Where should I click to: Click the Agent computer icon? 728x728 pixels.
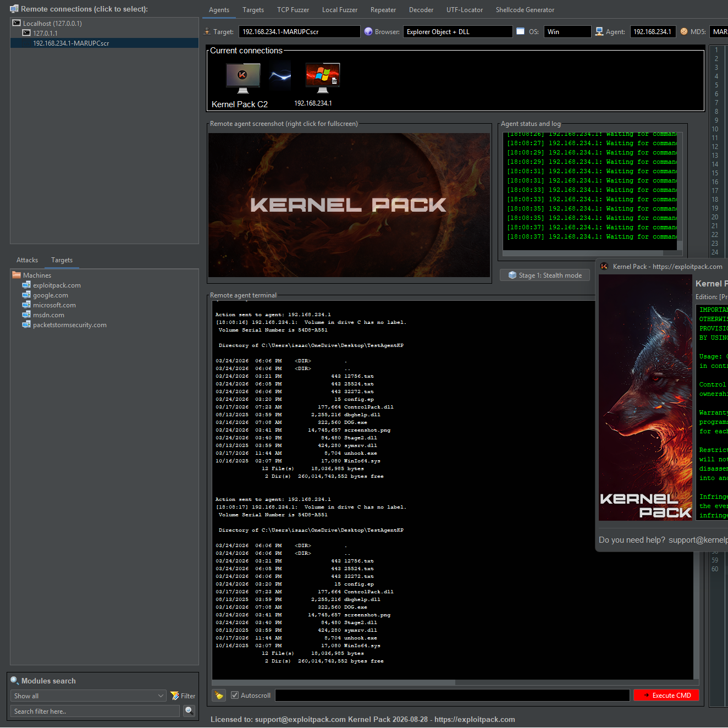click(x=599, y=31)
